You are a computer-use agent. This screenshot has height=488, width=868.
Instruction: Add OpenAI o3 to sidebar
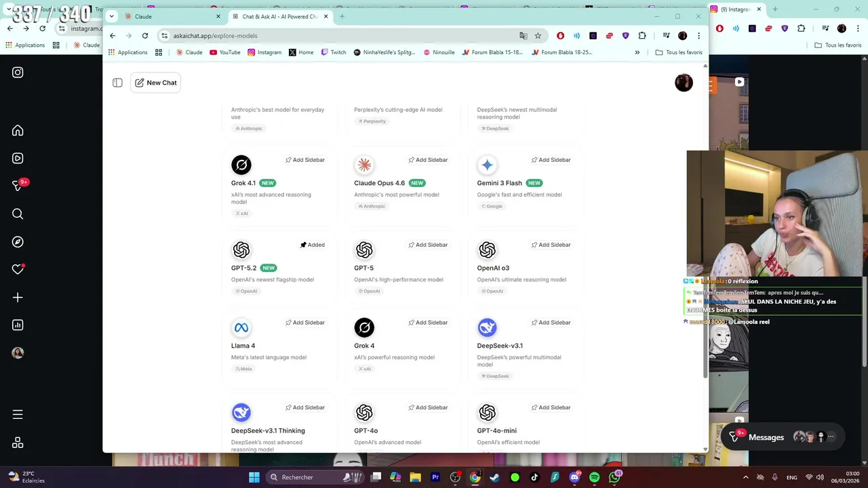click(551, 245)
